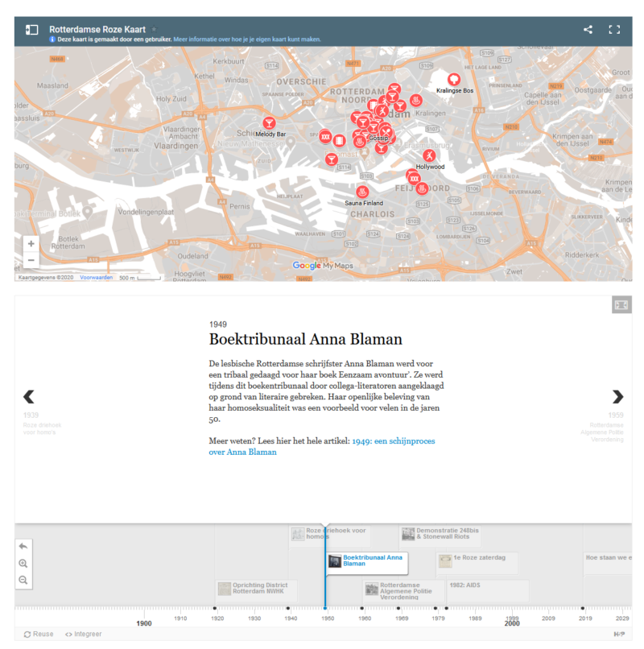
Task: Click the 1950 tick label on timeline
Action: tap(328, 618)
